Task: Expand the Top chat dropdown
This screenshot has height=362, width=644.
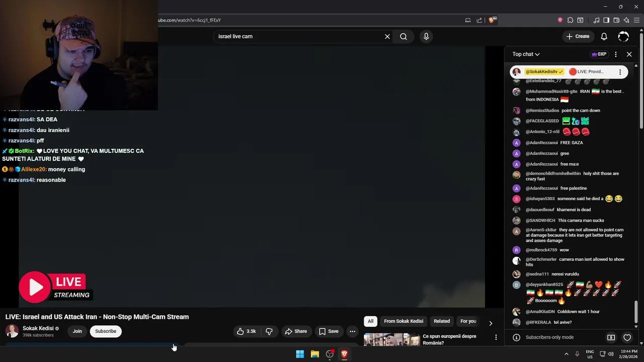Action: click(526, 54)
